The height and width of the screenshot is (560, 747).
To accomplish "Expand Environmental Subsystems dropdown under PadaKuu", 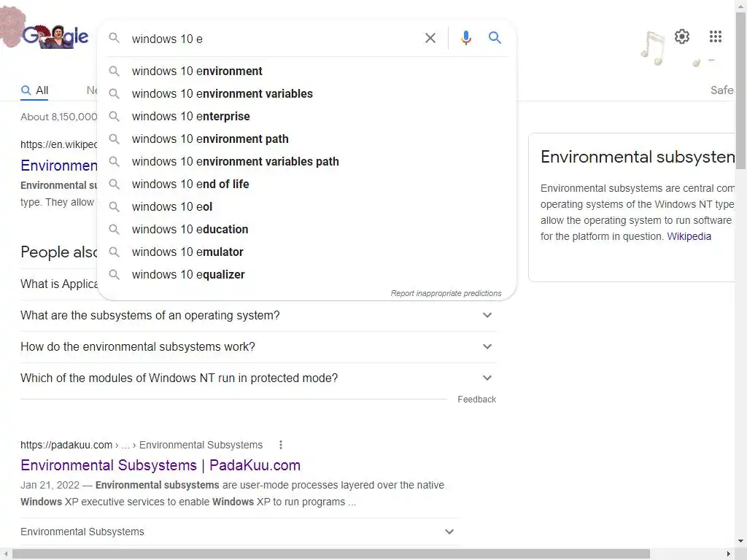I will tap(449, 532).
